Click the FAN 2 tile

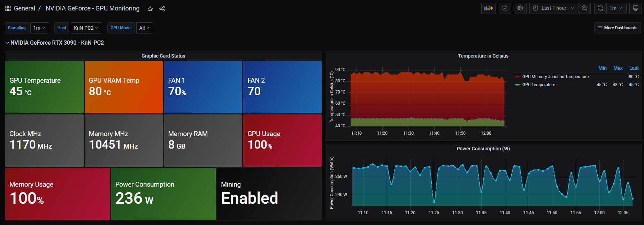coord(282,87)
